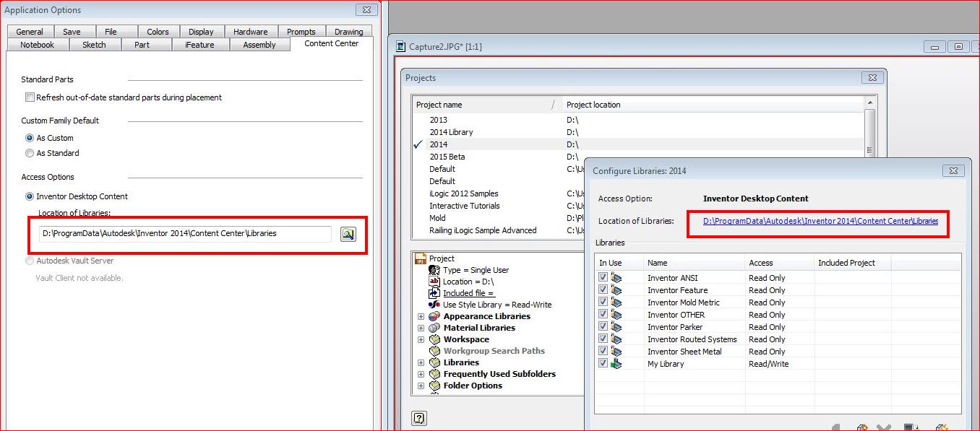Open the Drawing tab in Application Options
The height and width of the screenshot is (431, 980).
pos(349,31)
